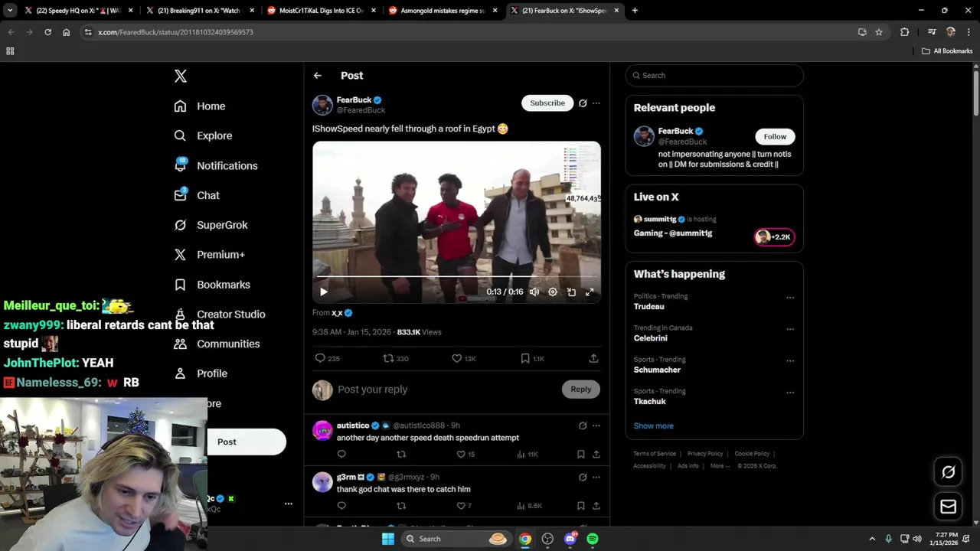Open Terms of Service link
Viewport: 980px width, 551px height.
coord(655,454)
